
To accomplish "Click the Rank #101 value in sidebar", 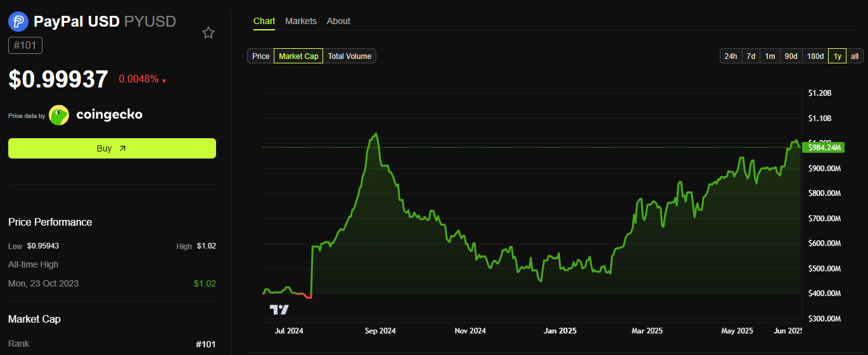I will pos(206,344).
